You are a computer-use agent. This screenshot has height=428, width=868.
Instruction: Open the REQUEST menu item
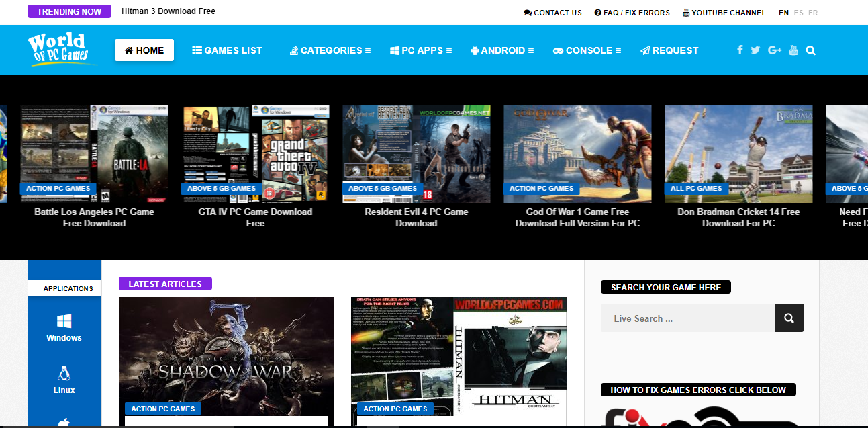[x=669, y=50]
